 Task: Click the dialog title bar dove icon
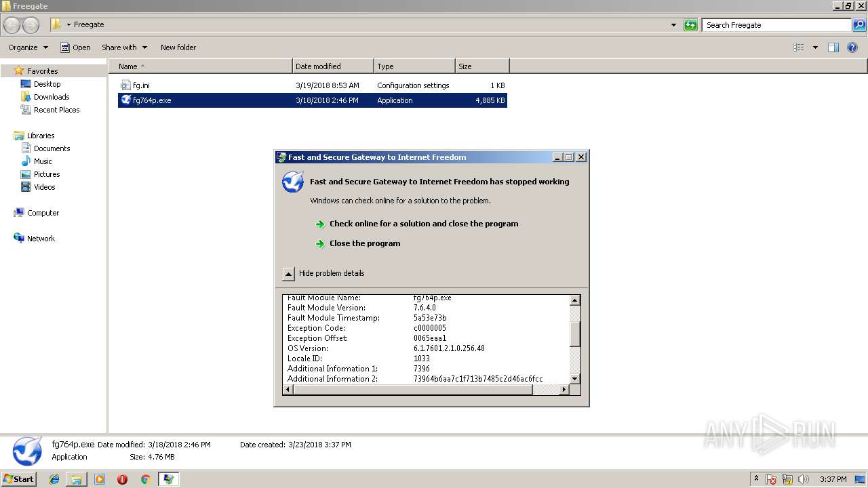281,157
